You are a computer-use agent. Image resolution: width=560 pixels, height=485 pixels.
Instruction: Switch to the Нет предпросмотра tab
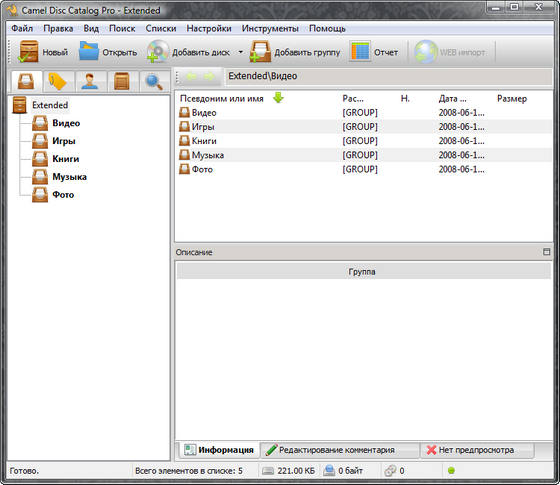(x=477, y=450)
